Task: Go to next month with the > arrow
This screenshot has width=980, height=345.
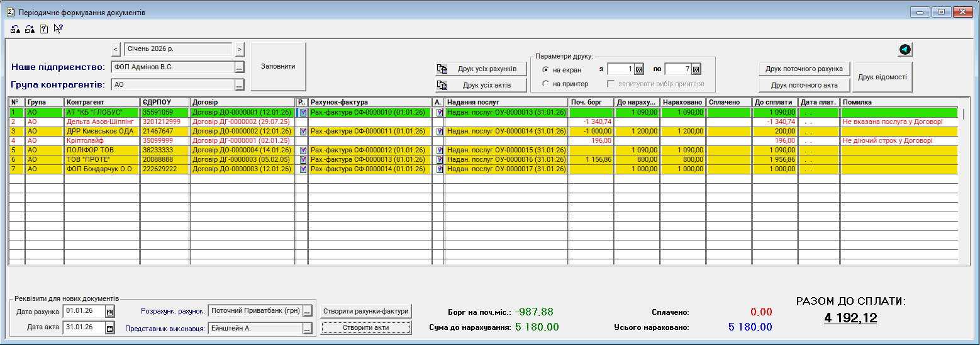Action: click(x=240, y=49)
